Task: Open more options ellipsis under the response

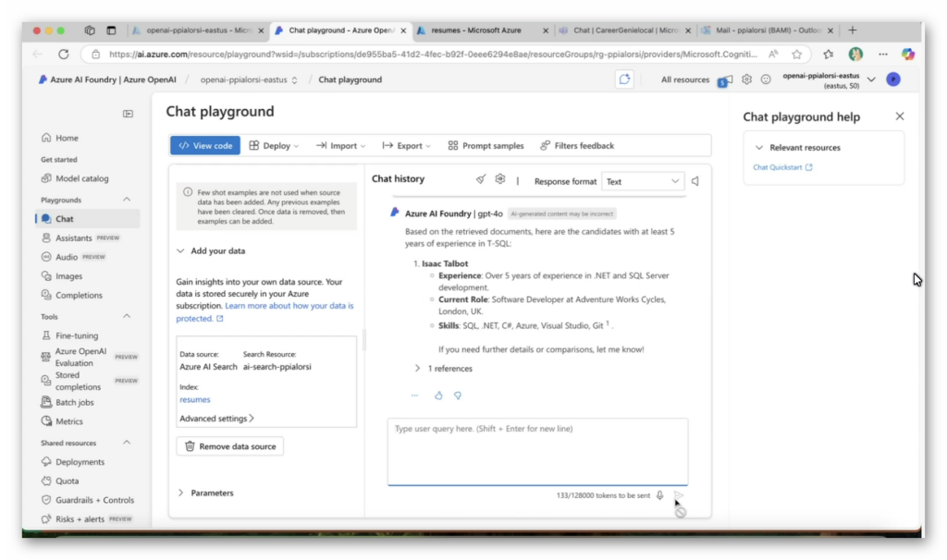Action: click(x=415, y=396)
